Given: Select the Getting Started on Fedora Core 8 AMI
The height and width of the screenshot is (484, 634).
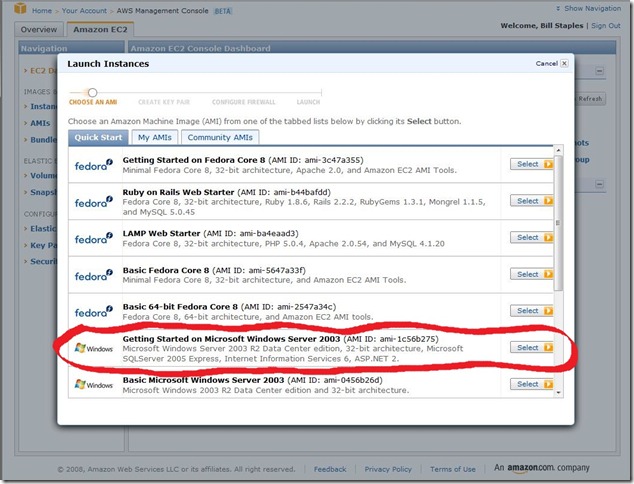Looking at the screenshot, I should click(532, 164).
